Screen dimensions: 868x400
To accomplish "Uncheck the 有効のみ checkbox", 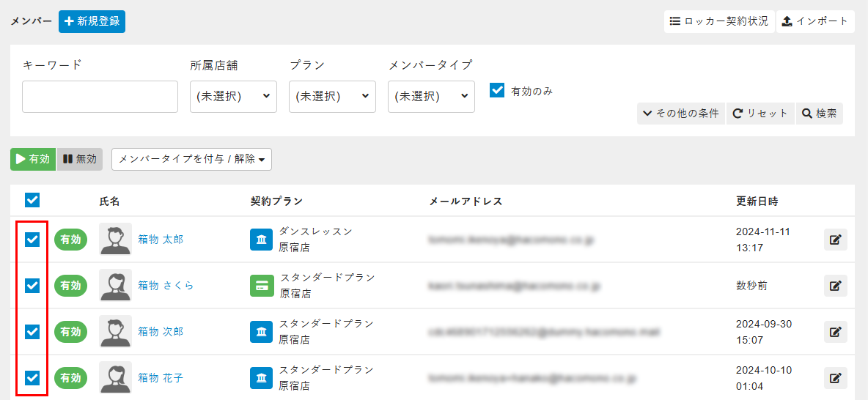I will [497, 90].
